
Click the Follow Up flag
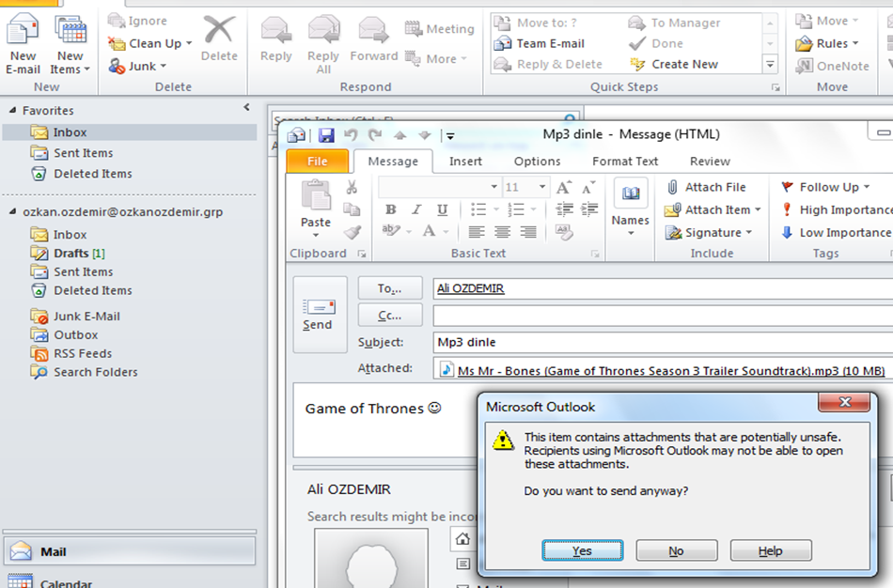[787, 187]
